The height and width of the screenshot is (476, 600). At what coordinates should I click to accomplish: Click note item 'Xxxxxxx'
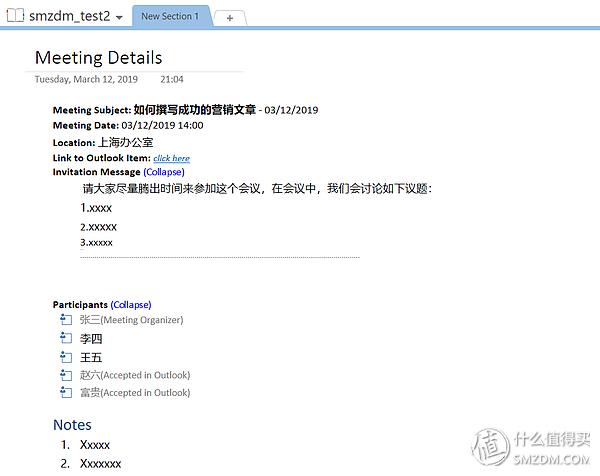click(x=100, y=464)
